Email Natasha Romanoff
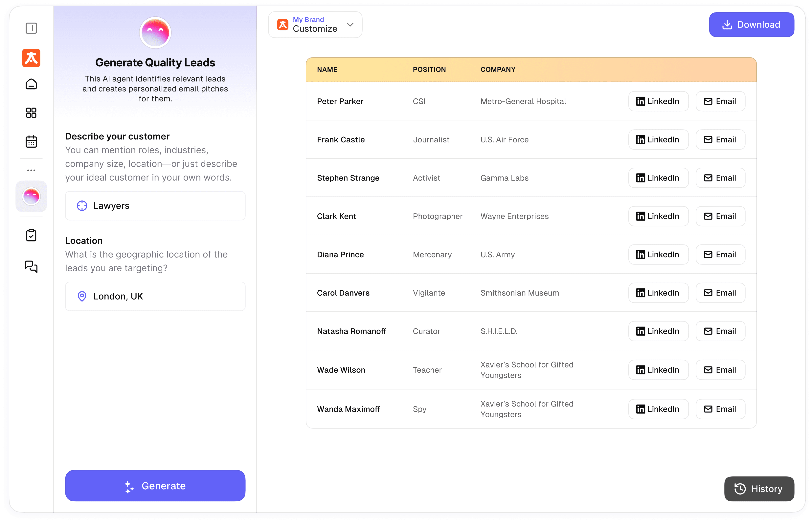 (x=720, y=331)
